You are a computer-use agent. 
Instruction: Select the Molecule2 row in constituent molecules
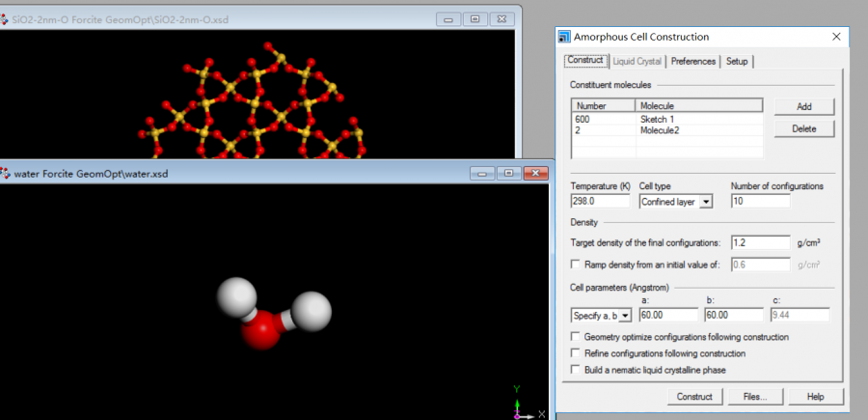tap(667, 130)
